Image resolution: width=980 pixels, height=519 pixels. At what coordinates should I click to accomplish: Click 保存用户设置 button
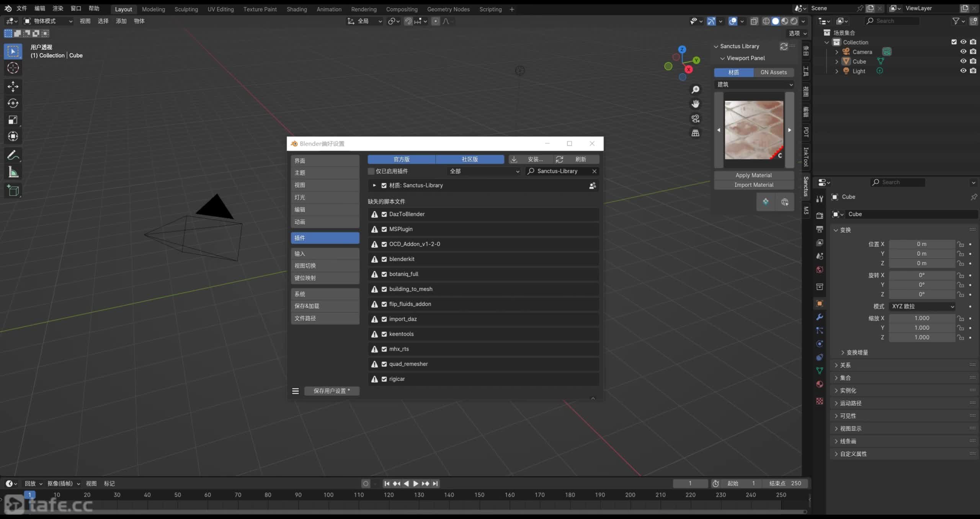coord(332,391)
